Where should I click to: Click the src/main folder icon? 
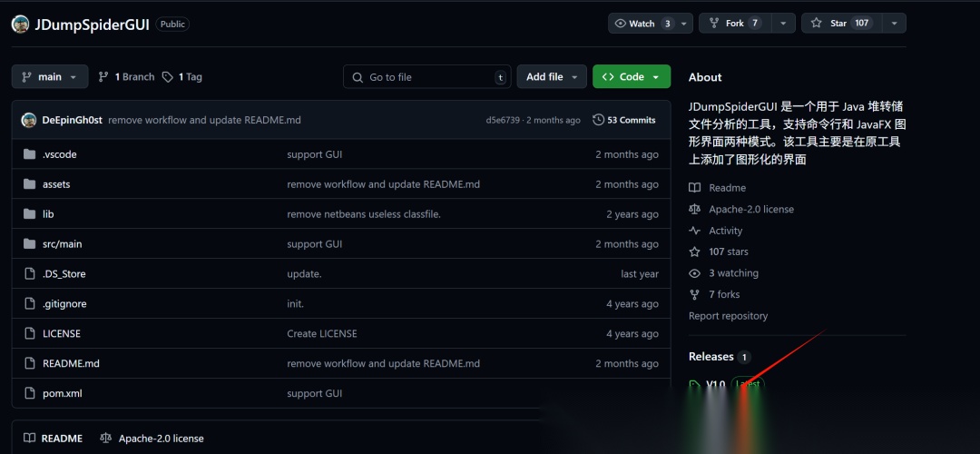point(29,244)
